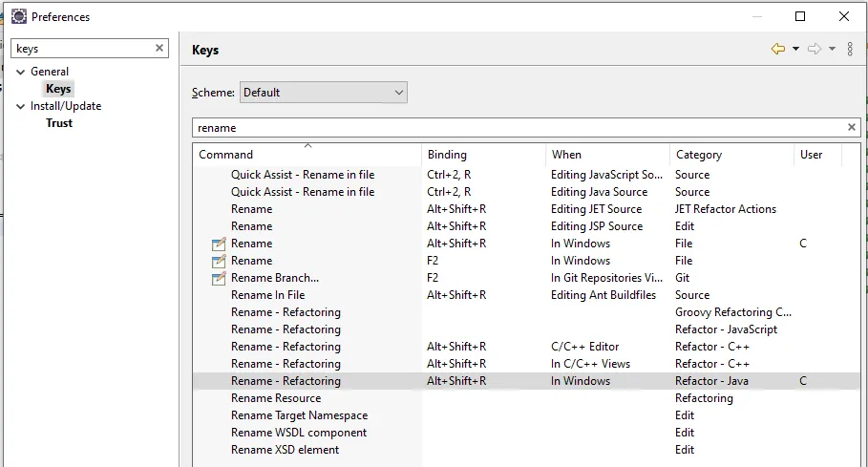Click the Category column header
This screenshot has height=467, width=868.
tap(699, 155)
